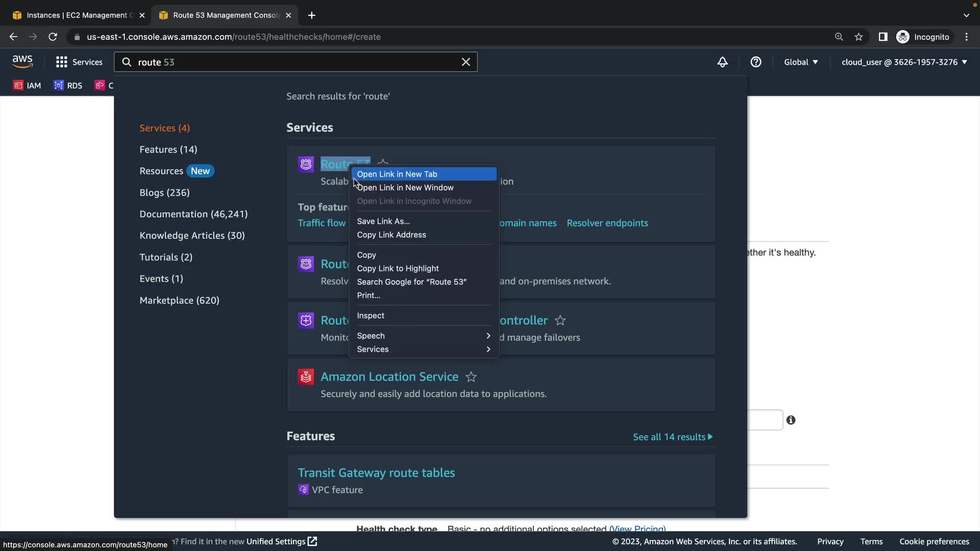Open the Global region dropdown
The width and height of the screenshot is (980, 551).
pos(800,62)
